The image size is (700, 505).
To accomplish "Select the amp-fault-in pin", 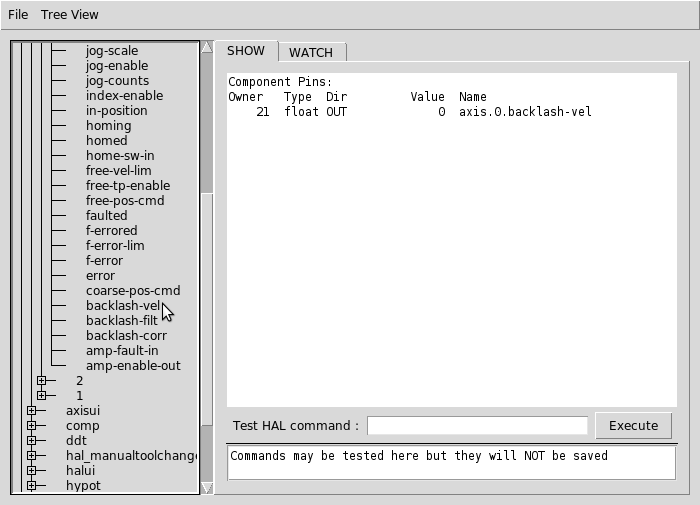I will click(x=122, y=351).
